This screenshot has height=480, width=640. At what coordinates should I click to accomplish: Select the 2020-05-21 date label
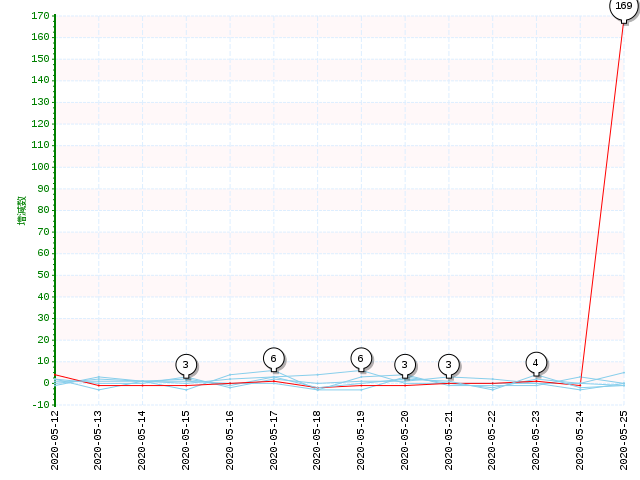coord(449,440)
